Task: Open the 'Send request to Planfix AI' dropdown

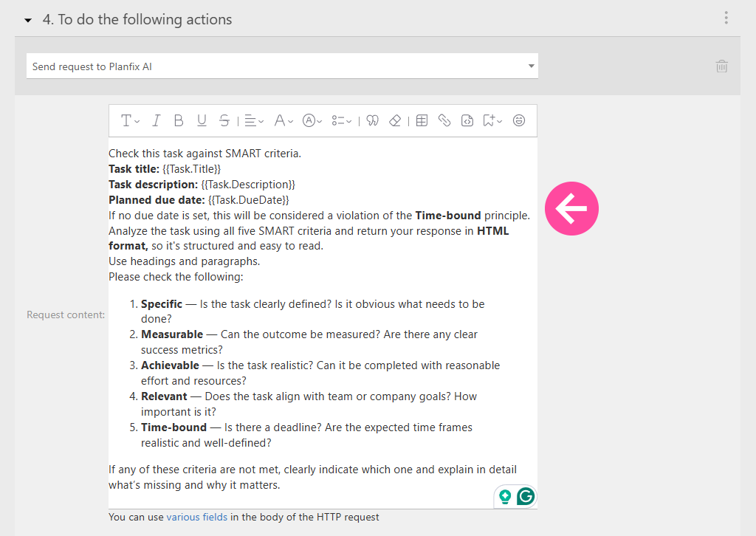Action: (x=282, y=66)
